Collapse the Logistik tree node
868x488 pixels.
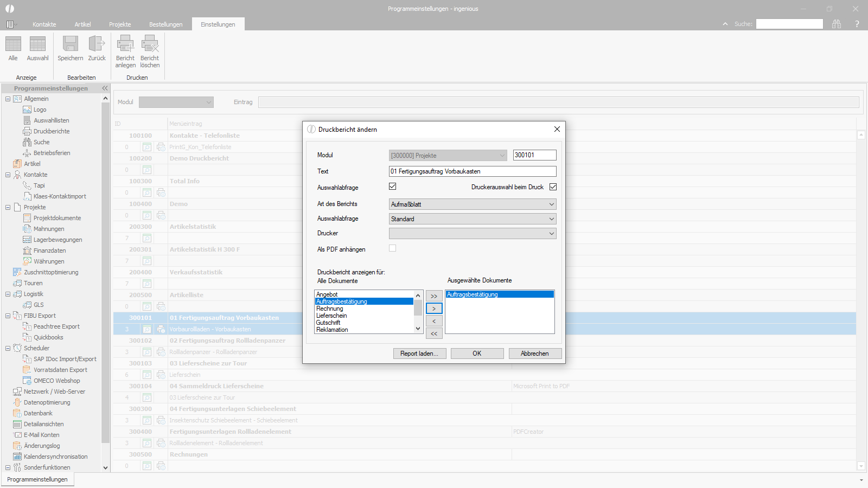pyautogui.click(x=8, y=294)
